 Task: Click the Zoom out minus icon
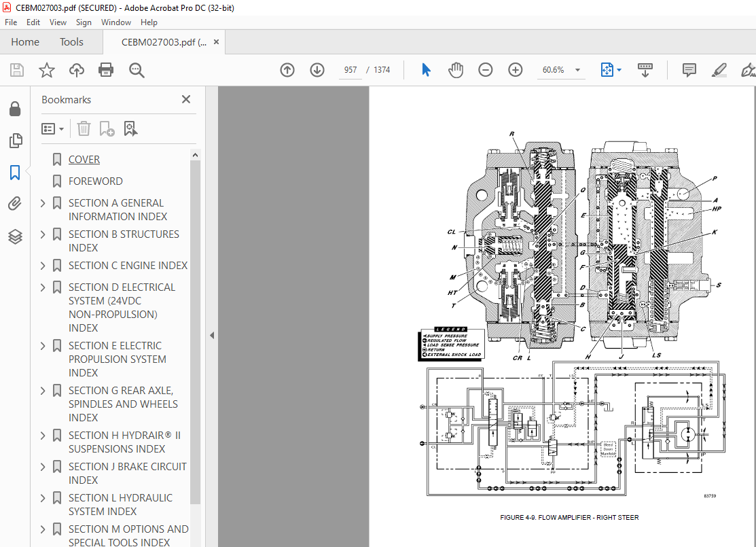(x=486, y=70)
